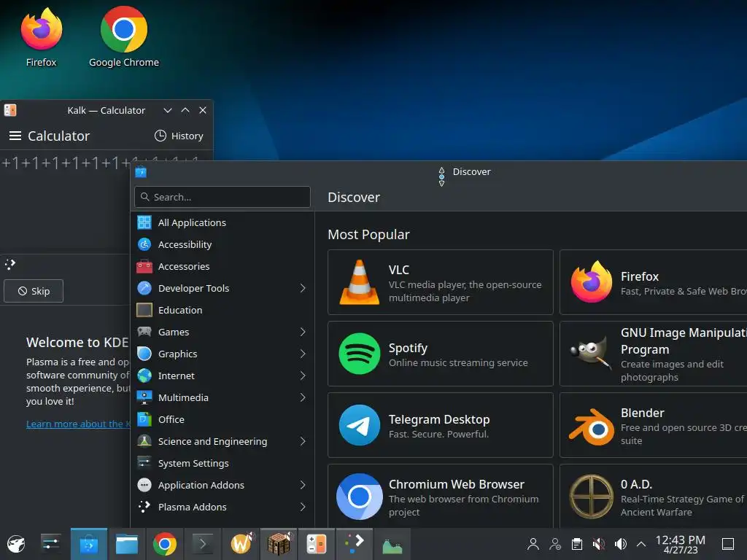Open the Telegram Desktop app card

(x=440, y=425)
